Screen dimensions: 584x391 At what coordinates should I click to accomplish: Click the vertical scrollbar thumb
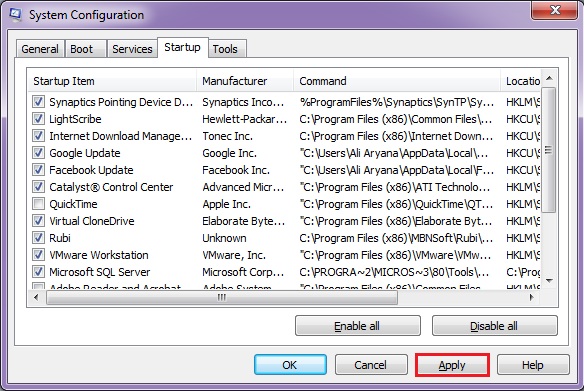pyautogui.click(x=549, y=150)
